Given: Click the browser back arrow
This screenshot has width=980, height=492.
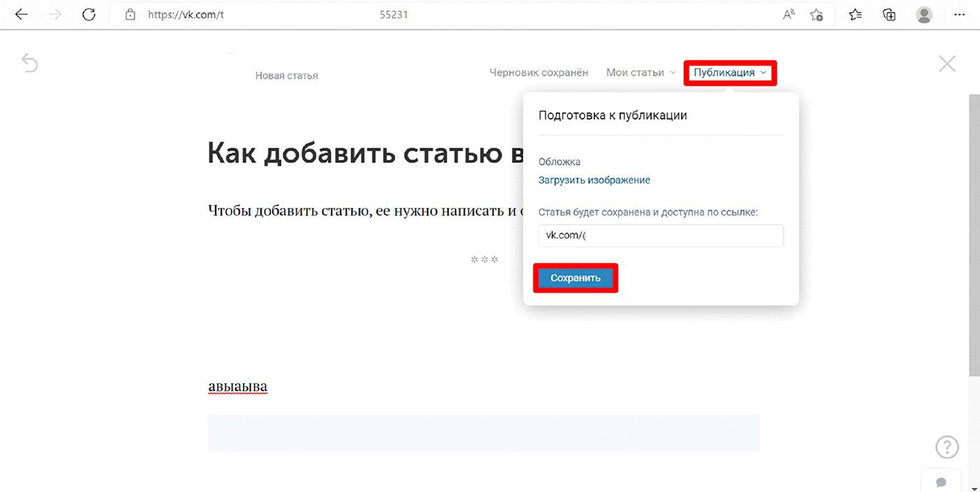Looking at the screenshot, I should tap(21, 14).
